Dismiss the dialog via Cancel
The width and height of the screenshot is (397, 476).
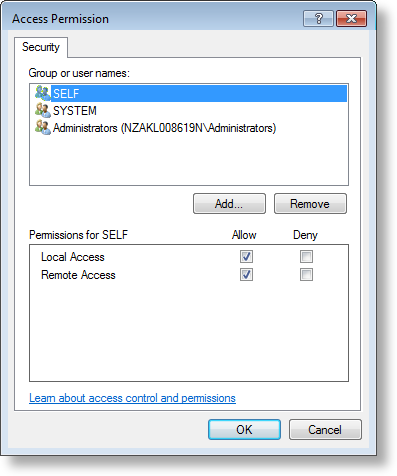[x=325, y=429]
